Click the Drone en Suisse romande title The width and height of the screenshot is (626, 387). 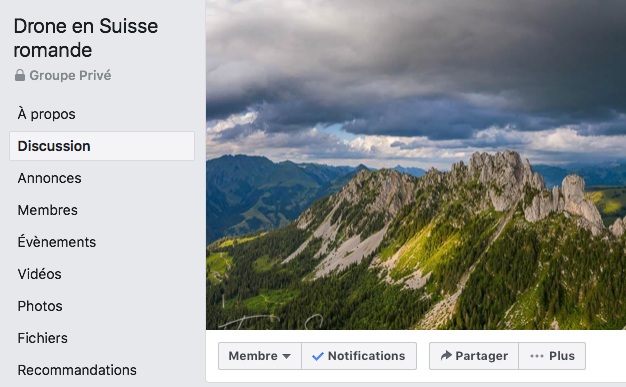(x=86, y=38)
